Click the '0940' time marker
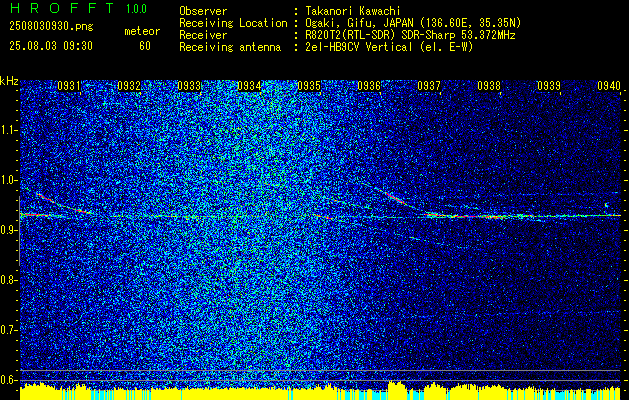The height and width of the screenshot is (400, 629). coord(609,86)
